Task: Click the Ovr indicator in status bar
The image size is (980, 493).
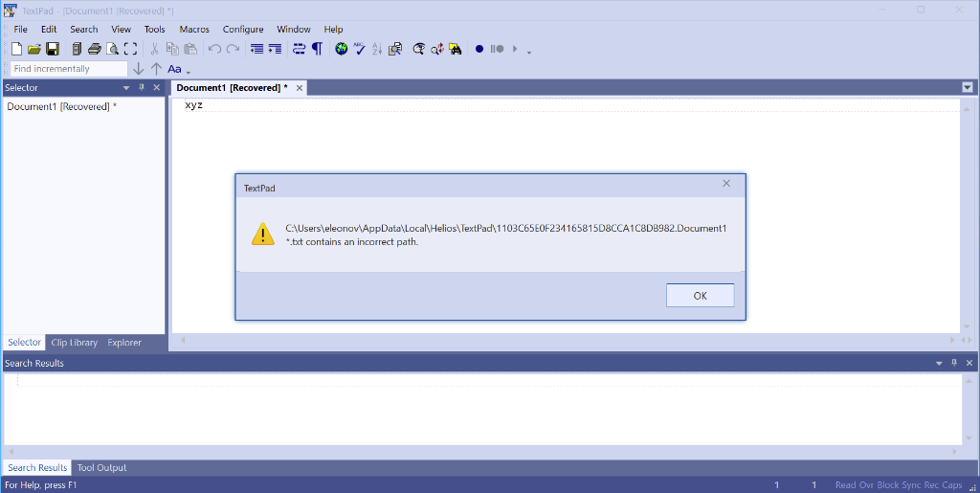Action: click(865, 485)
